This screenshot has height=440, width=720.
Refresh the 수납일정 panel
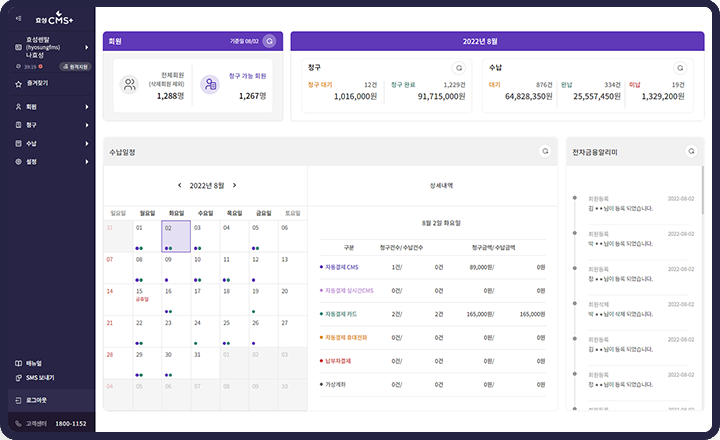545,151
